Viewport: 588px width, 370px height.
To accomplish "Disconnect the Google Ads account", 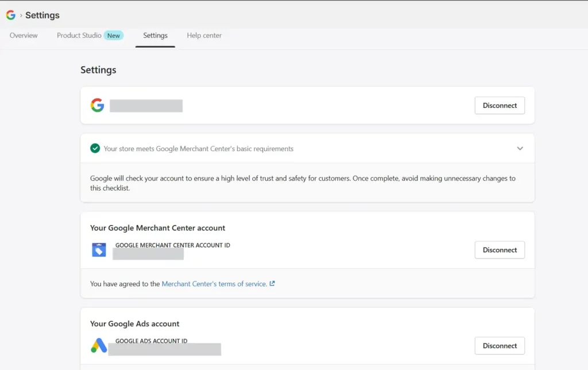I will [500, 346].
